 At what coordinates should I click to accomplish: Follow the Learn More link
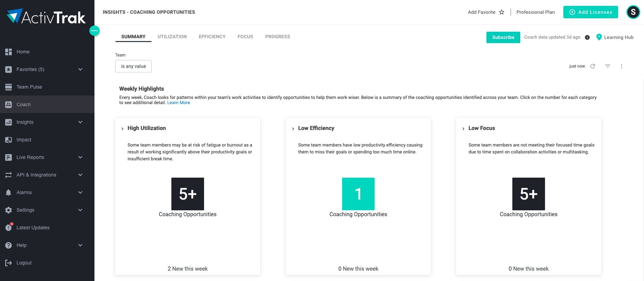179,103
